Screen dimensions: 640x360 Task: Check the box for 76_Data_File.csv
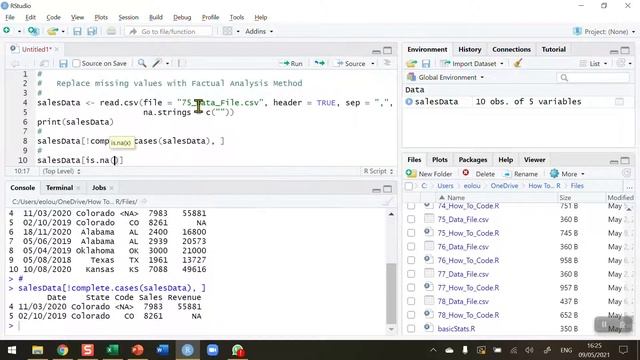[x=411, y=247]
